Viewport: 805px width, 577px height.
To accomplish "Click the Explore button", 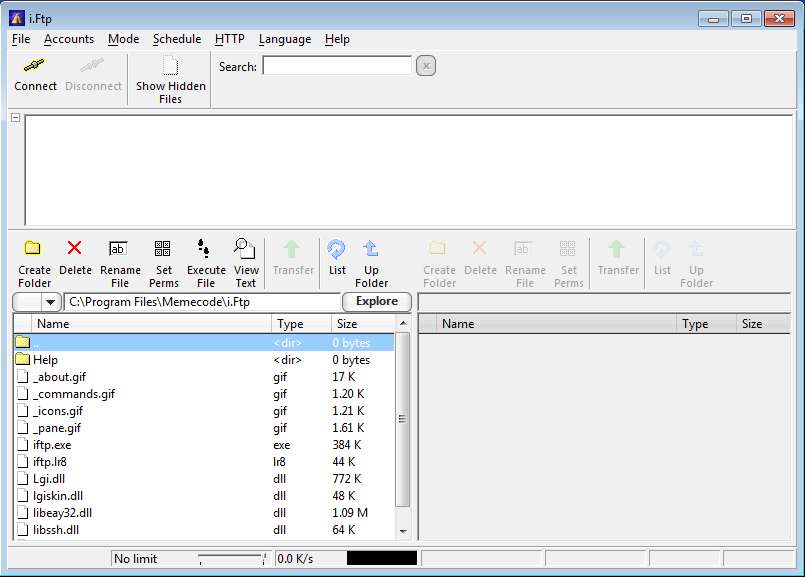I will point(377,302).
